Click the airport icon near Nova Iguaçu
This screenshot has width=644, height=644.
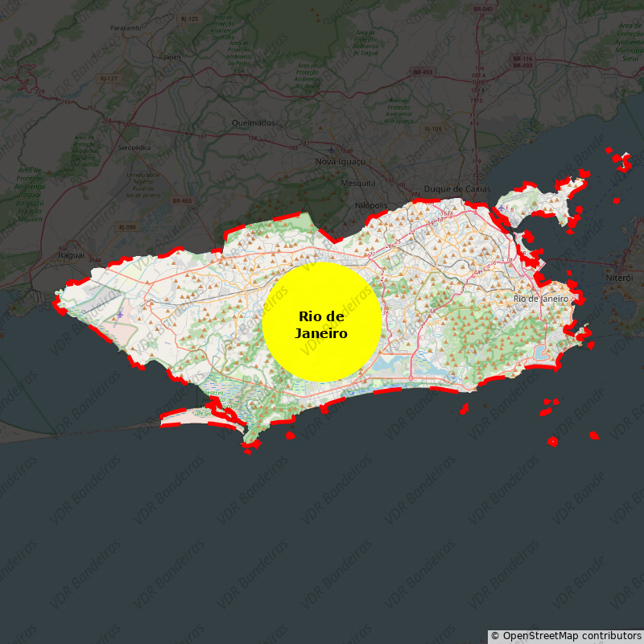tap(331, 150)
